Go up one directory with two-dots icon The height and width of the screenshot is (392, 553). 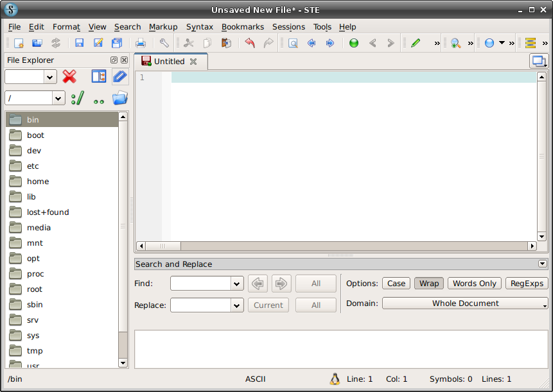99,101
